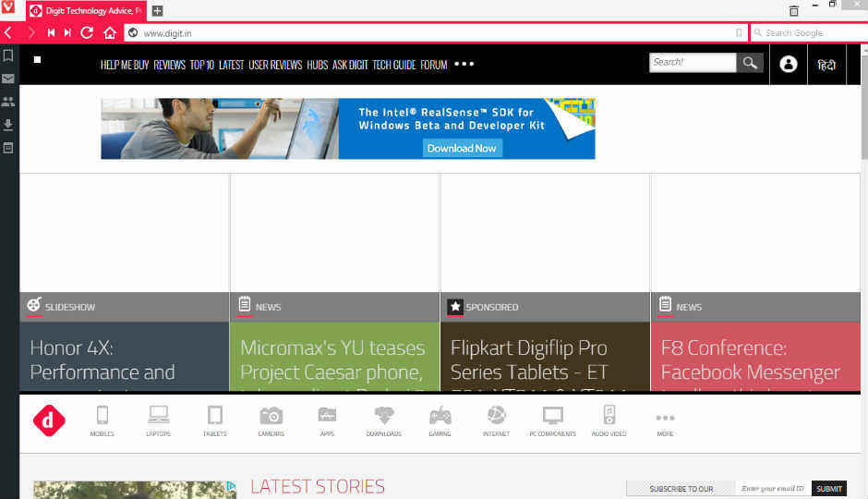Open the Laptops category
Viewport: 868px width, 499px height.
[x=158, y=420]
